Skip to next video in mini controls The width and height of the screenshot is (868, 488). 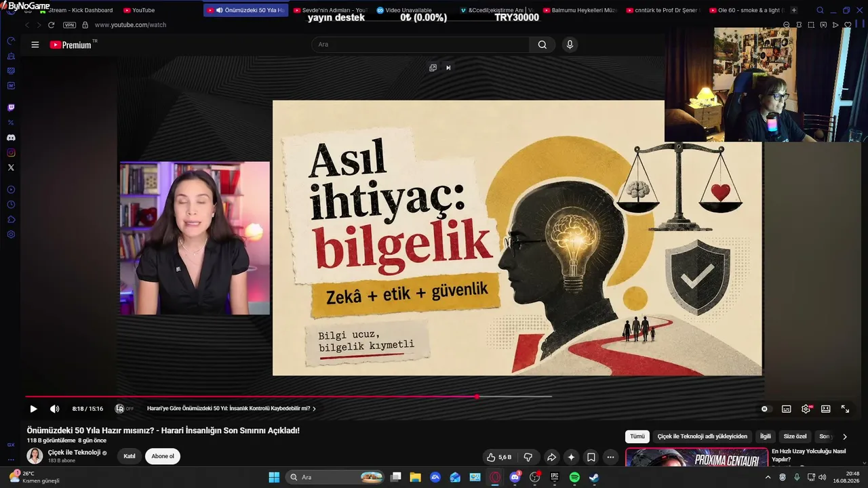pyautogui.click(x=448, y=68)
